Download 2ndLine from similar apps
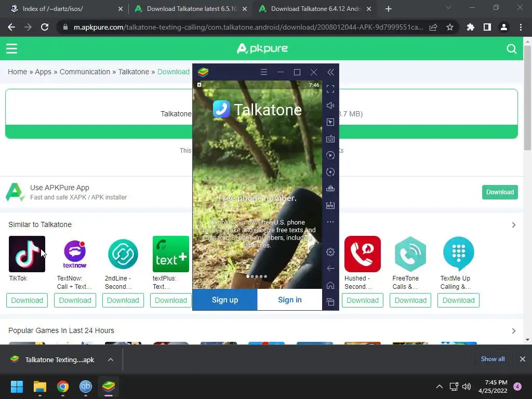This screenshot has width=532, height=399. pyautogui.click(x=123, y=300)
